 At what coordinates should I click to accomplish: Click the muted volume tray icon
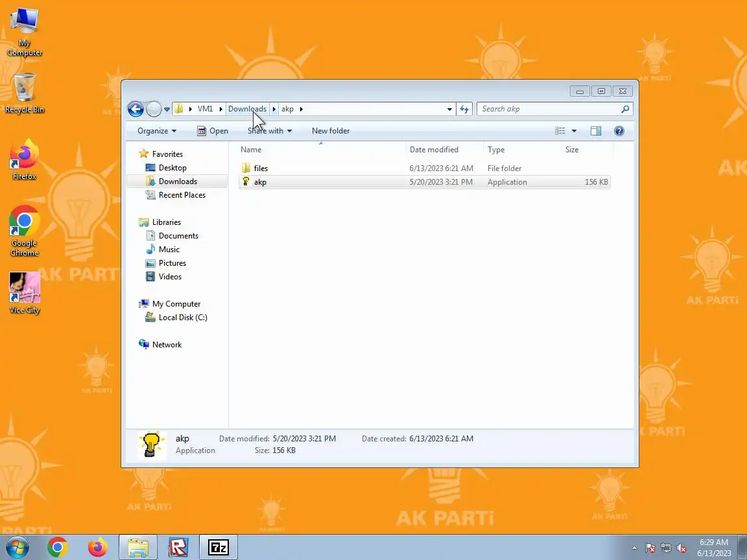682,548
